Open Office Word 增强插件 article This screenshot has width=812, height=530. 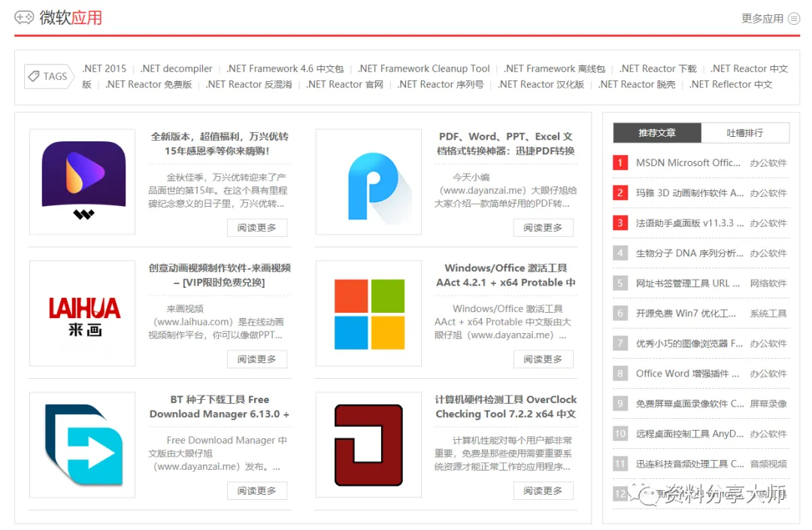(687, 373)
